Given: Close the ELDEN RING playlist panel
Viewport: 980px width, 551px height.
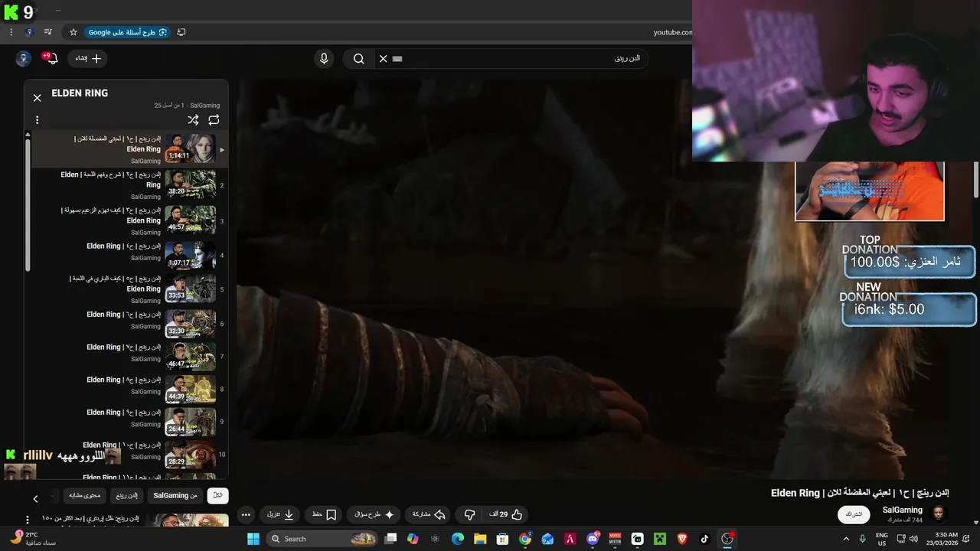Looking at the screenshot, I should pos(37,98).
